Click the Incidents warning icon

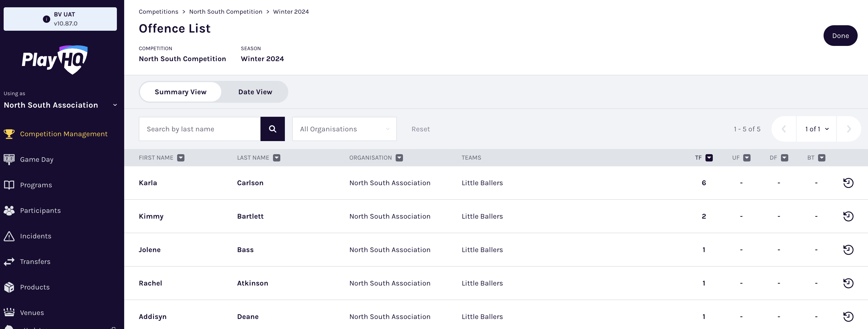[9, 236]
